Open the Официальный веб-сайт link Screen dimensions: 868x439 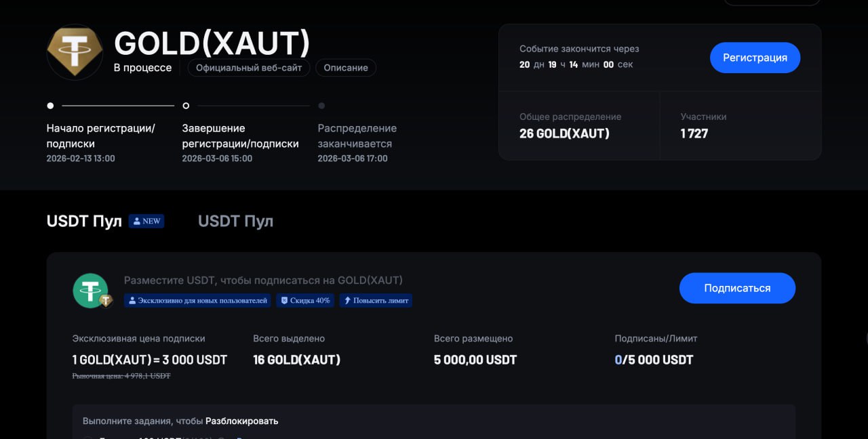click(249, 68)
